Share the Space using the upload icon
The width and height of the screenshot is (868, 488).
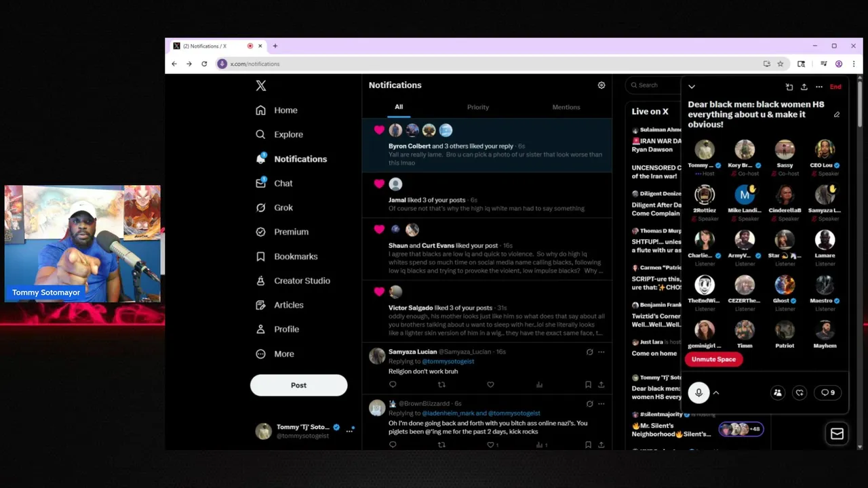[804, 87]
